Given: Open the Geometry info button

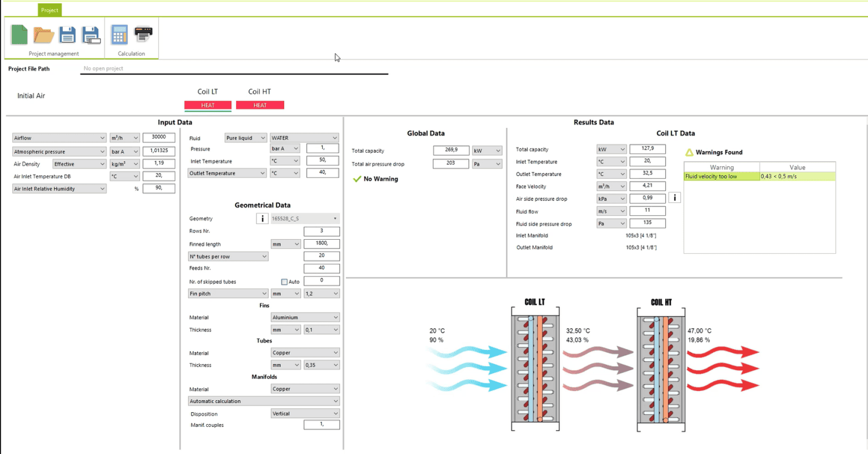Looking at the screenshot, I should (x=262, y=218).
